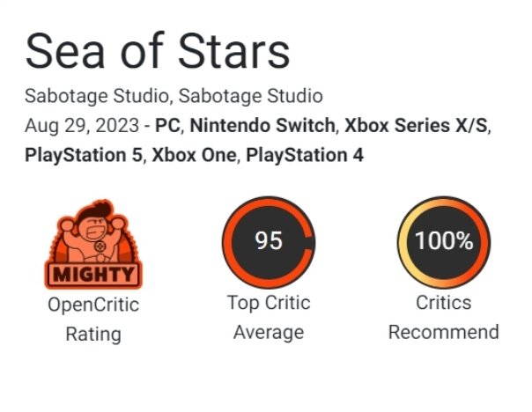Select the Xbox One platform link
532x412 pixels.
(x=195, y=156)
